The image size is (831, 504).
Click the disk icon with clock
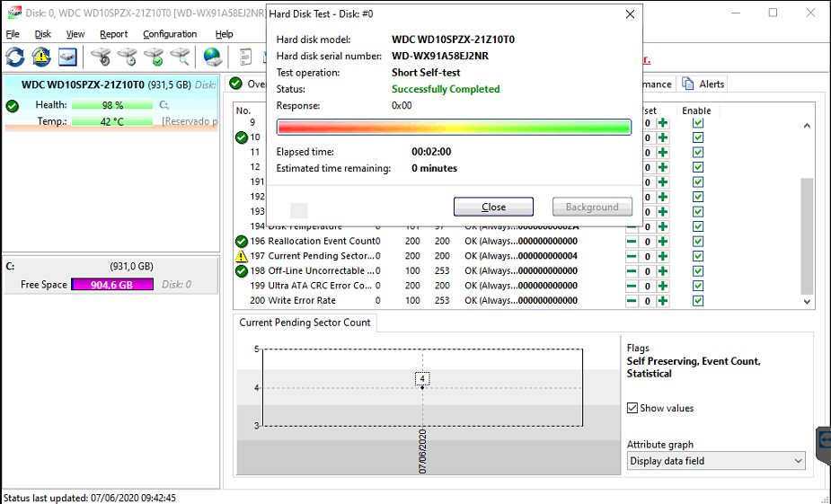coord(128,57)
